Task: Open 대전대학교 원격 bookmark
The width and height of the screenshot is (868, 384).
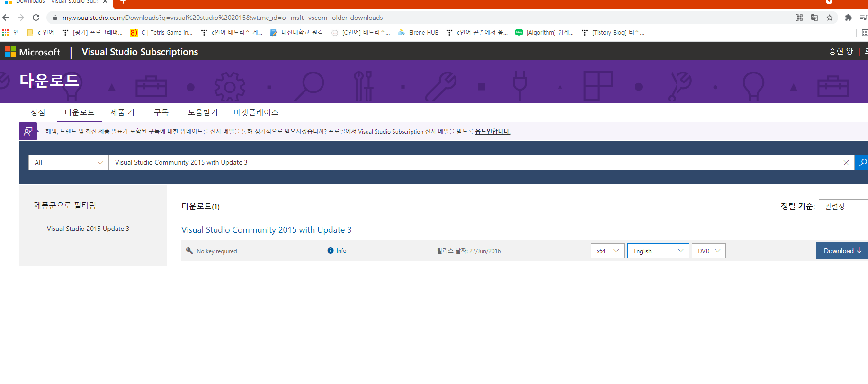Action: point(296,32)
